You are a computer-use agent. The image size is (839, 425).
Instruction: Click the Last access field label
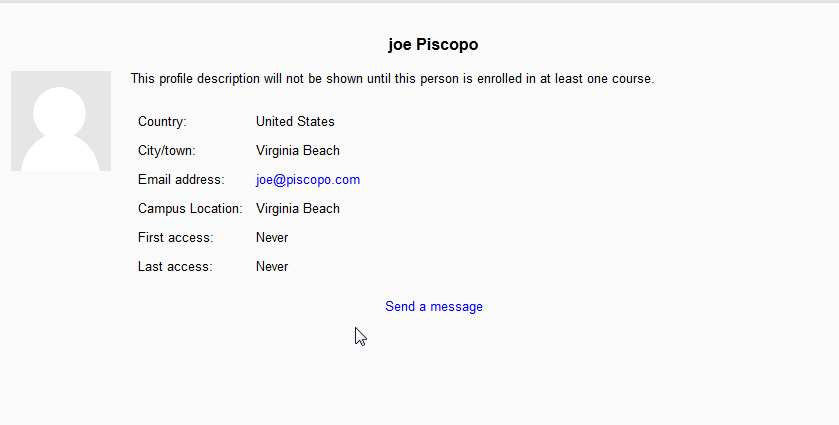click(175, 267)
